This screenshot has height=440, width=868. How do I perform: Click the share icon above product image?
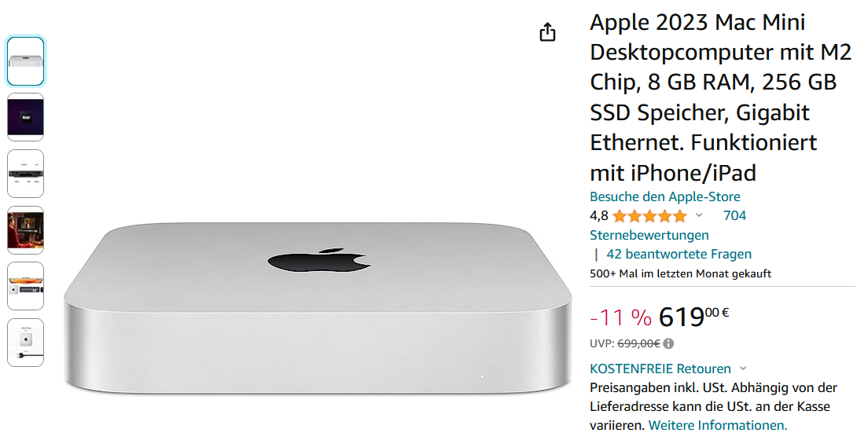point(547,32)
